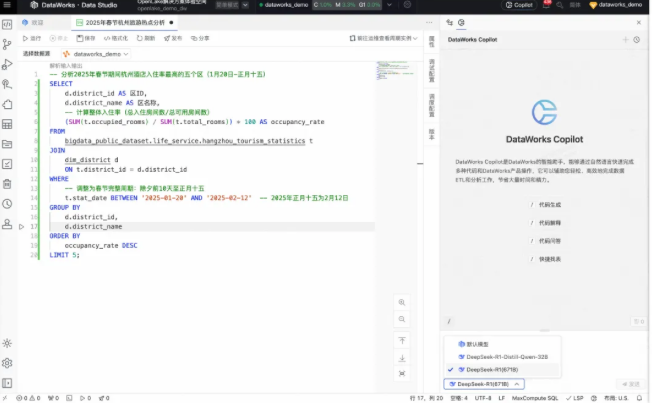Click MaxCompute SQL language in status bar
The width and height of the screenshot is (652, 403).
point(532,398)
